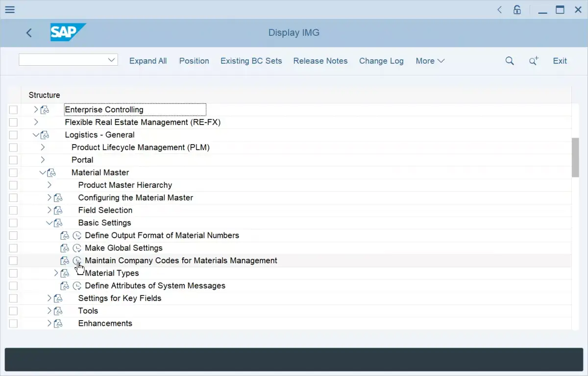Select the 'Settings for Key Fields' label

click(120, 298)
